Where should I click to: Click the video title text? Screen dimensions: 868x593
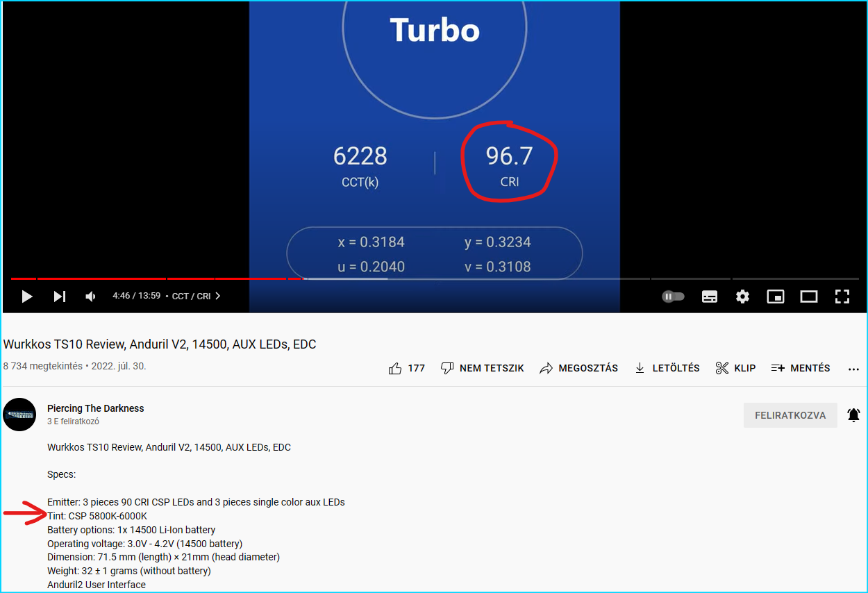tap(160, 344)
